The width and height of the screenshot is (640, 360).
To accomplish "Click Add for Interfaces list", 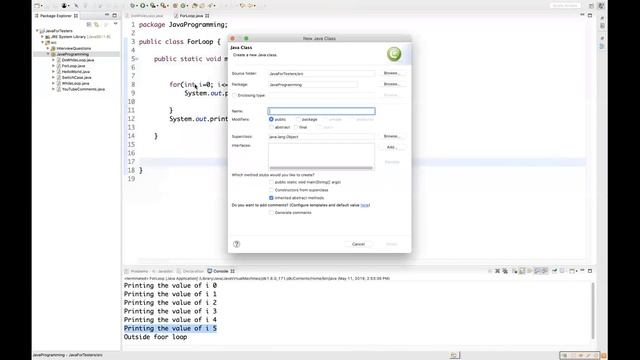I will point(391,147).
